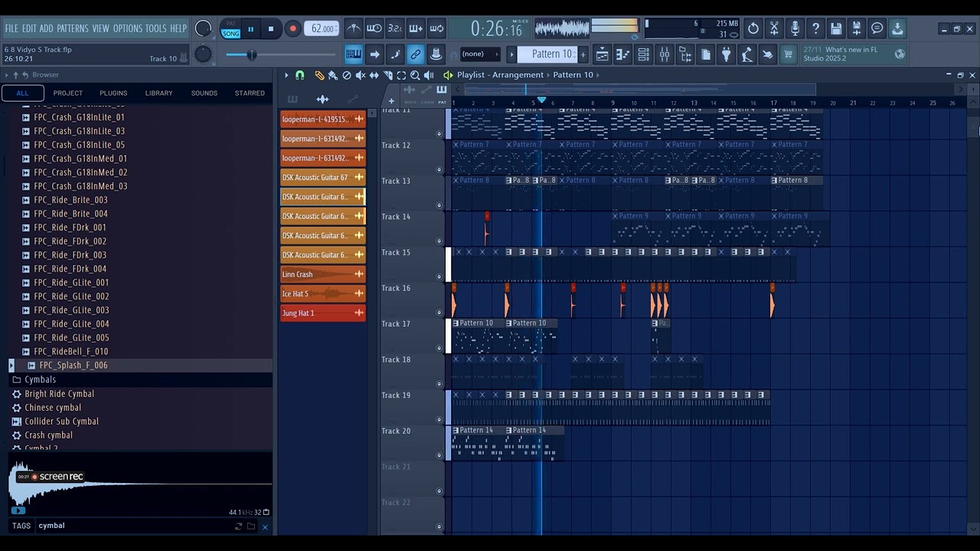Viewport: 980px width, 551px height.
Task: Click the cymbal tag search field
Action: point(134,526)
